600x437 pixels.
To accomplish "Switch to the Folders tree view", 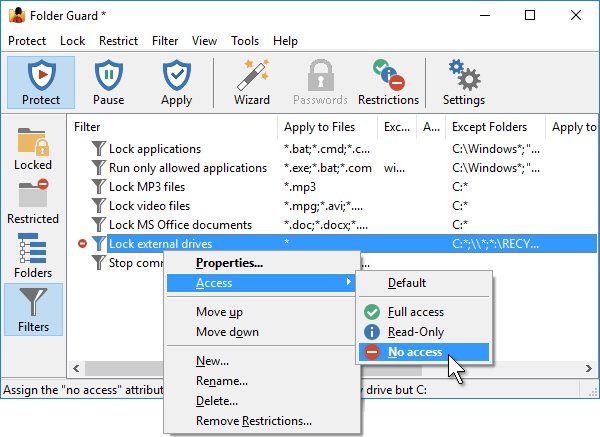I will pyautogui.click(x=33, y=256).
